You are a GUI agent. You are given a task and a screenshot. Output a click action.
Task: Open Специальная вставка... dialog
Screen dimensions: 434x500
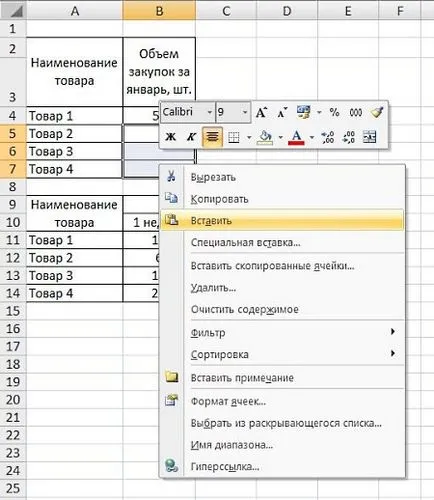(282, 242)
